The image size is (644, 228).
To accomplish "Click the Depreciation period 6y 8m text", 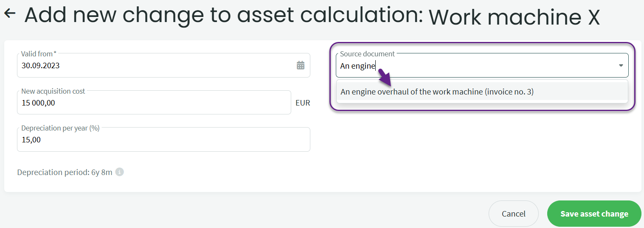I will (65, 172).
